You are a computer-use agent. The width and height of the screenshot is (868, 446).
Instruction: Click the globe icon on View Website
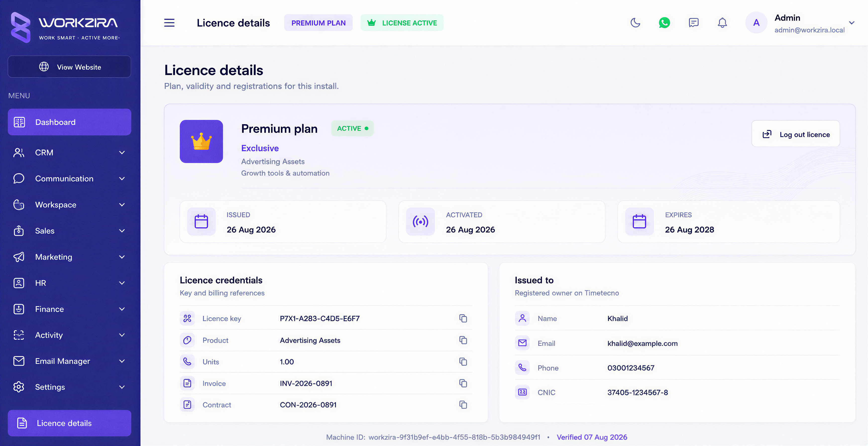(44, 67)
